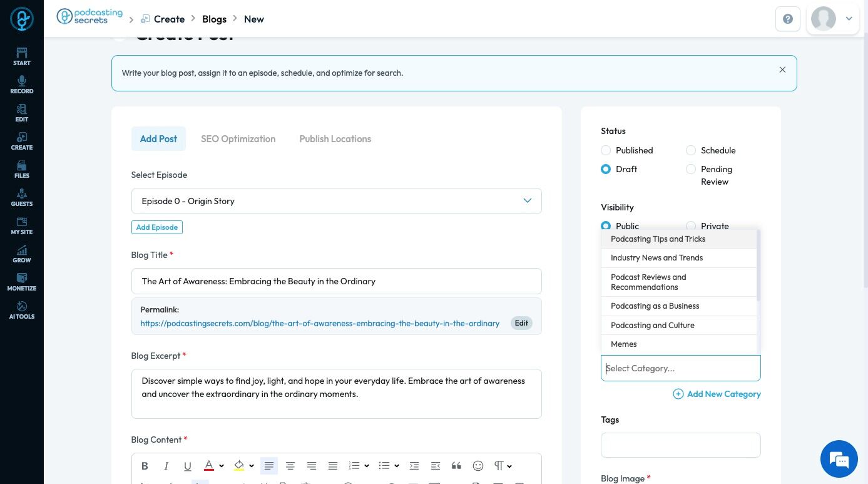Choose the Podcasting and Culture category
Screen dimensions: 868x484
click(x=679, y=326)
